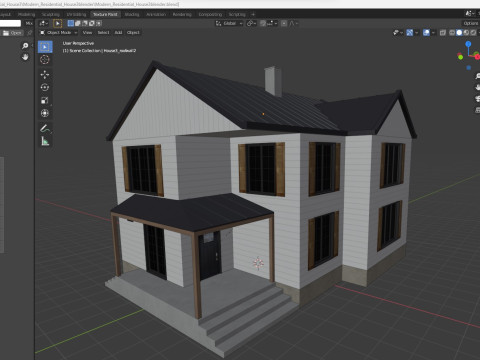Click the User Perspective viewport label
Image resolution: width=480 pixels, height=360 pixels.
point(78,43)
